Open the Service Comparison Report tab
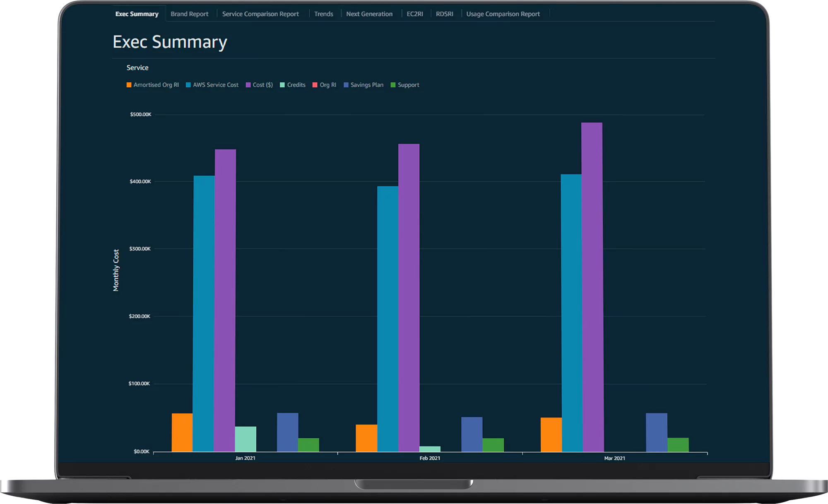Viewport: 828px width, 504px height. (260, 14)
